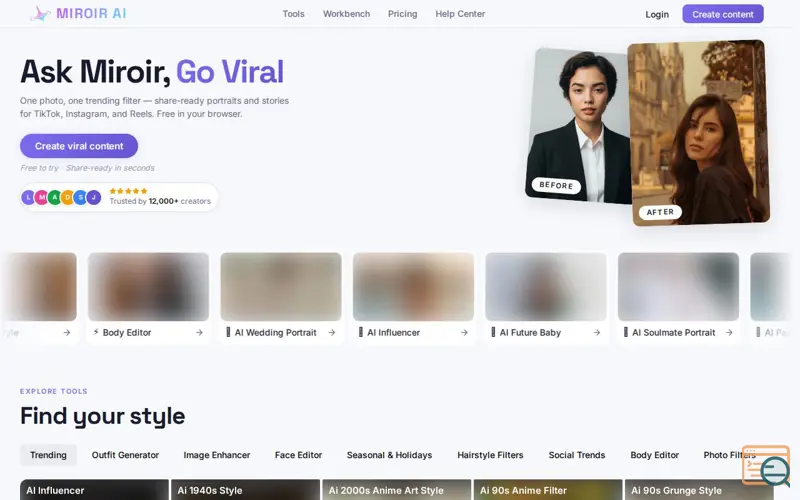Screen dimensions: 800x500
Task: Open the Ai 90s Anime Filter card
Action: click(x=548, y=490)
